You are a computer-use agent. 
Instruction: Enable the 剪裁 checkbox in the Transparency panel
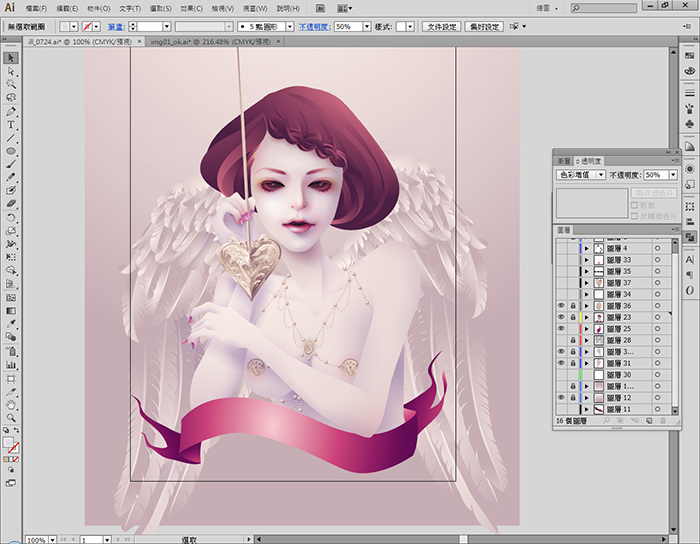click(635, 203)
